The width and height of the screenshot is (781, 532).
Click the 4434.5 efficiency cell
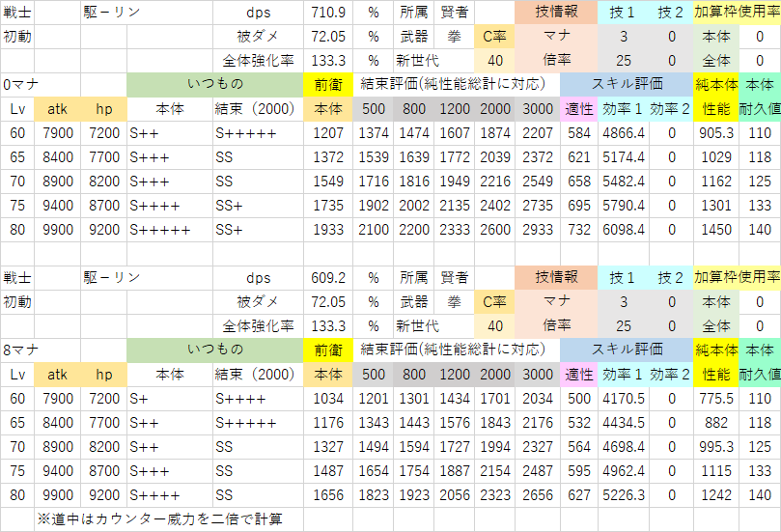623,423
